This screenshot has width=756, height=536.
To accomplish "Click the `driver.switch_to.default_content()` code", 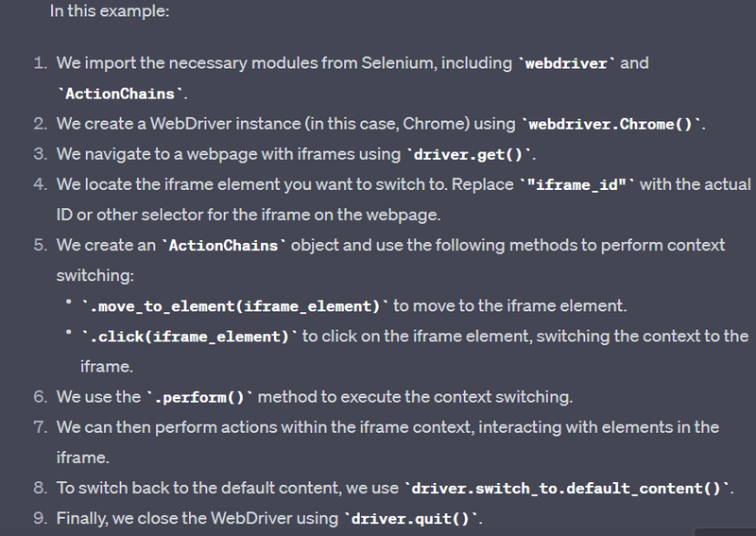I will pos(568,488).
